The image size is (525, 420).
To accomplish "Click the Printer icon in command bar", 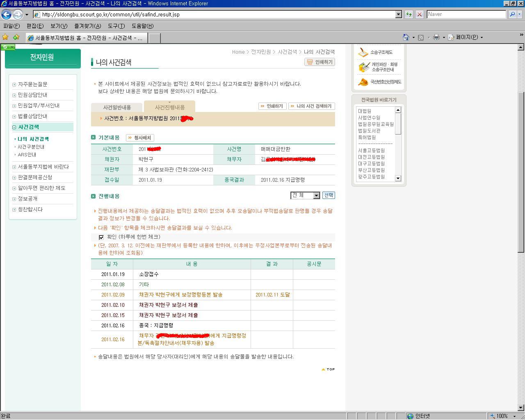I will pos(436,37).
